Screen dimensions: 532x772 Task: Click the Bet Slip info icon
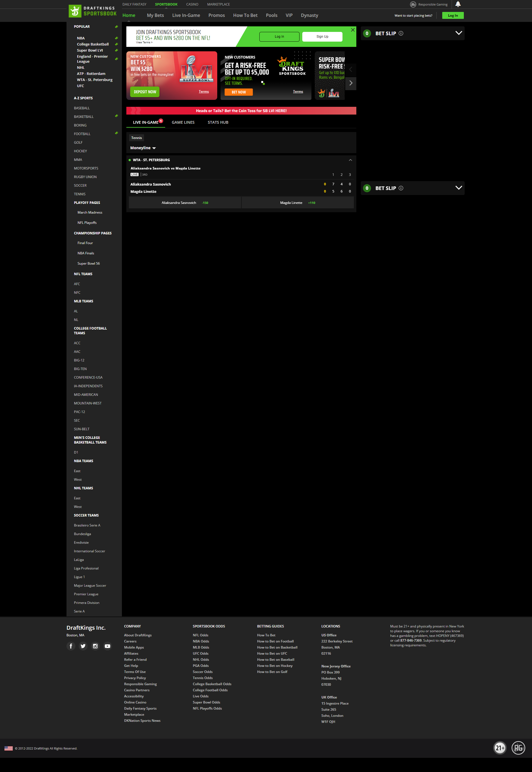coord(401,33)
